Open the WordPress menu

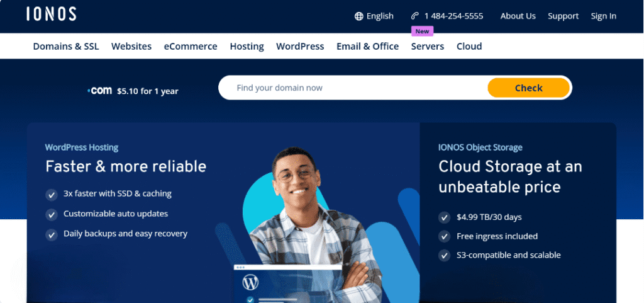click(x=300, y=47)
